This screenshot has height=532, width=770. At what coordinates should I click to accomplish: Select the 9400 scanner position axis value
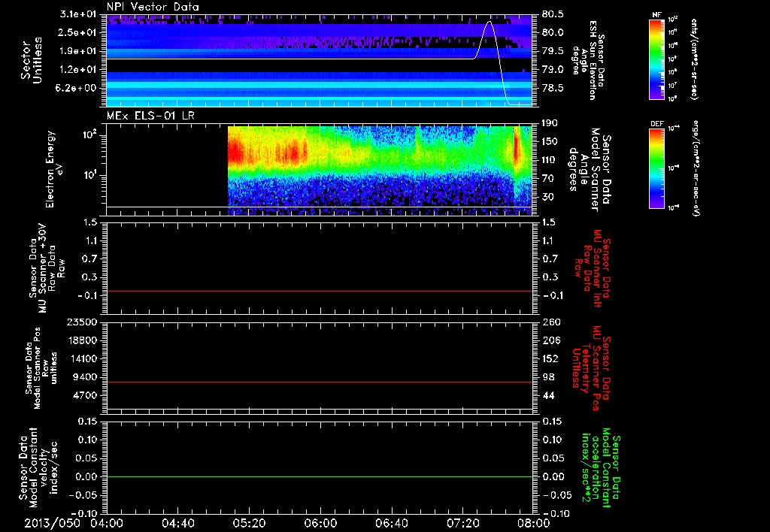(84, 377)
